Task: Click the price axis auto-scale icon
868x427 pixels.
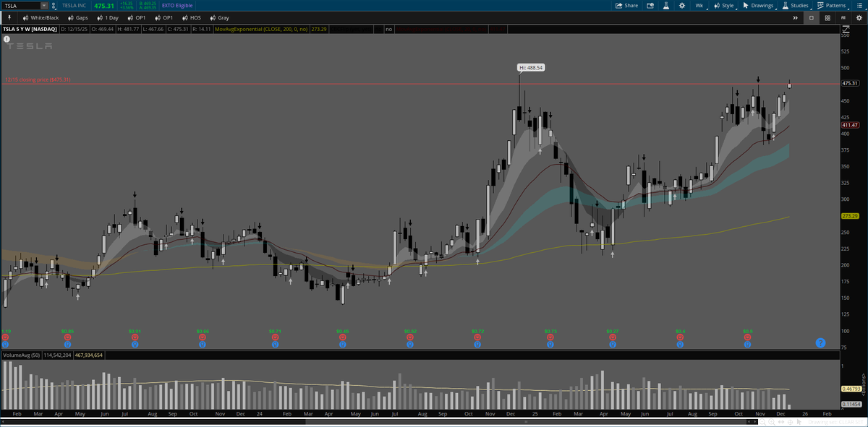Action: pyautogui.click(x=845, y=29)
